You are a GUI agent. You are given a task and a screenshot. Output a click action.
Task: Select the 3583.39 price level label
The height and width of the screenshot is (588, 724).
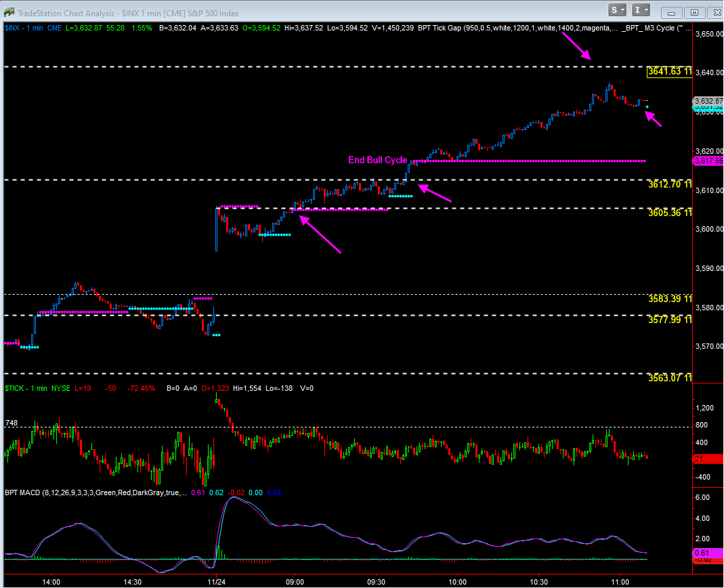[x=669, y=299]
